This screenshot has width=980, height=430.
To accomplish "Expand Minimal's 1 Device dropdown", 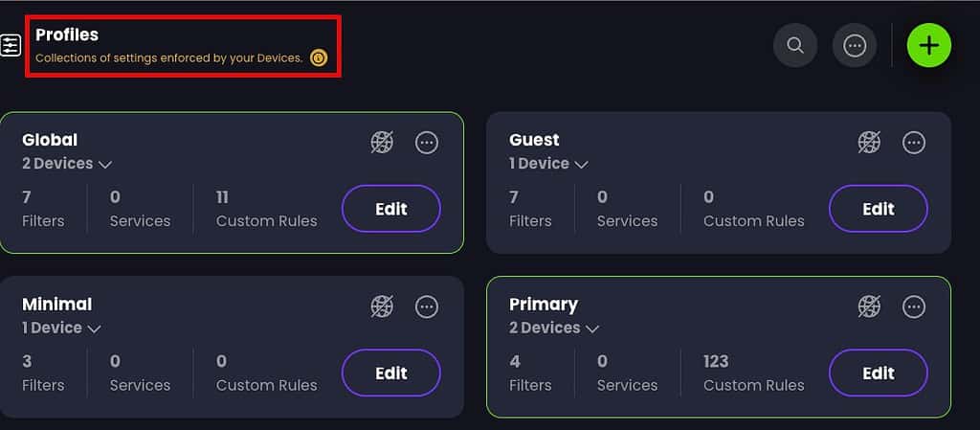I will [x=61, y=328].
